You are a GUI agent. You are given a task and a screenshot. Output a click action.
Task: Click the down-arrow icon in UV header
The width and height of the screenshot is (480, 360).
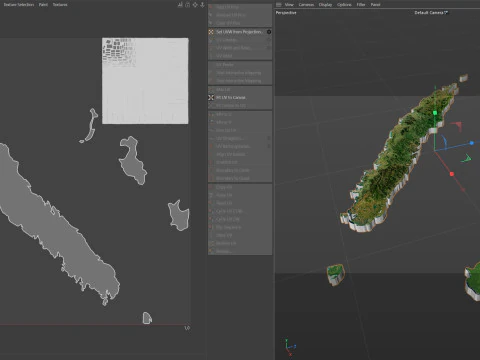[x=202, y=5]
